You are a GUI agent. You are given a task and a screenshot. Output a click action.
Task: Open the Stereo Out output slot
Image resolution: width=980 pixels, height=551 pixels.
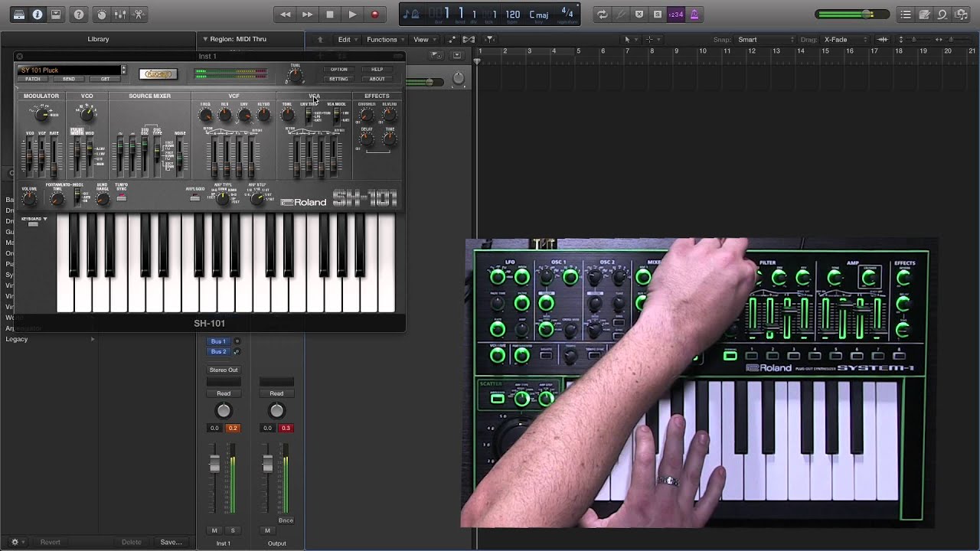pos(224,370)
